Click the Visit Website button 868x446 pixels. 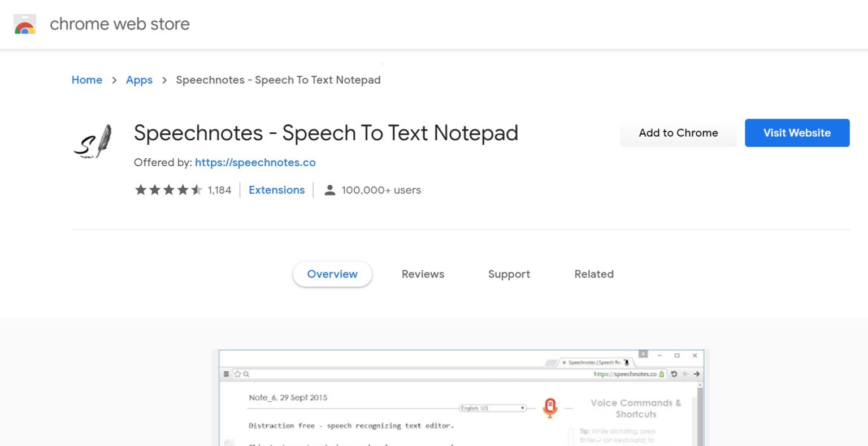797,133
